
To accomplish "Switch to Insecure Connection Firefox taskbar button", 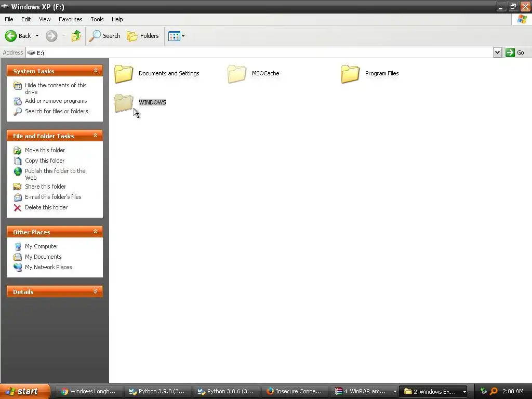I will (x=295, y=392).
